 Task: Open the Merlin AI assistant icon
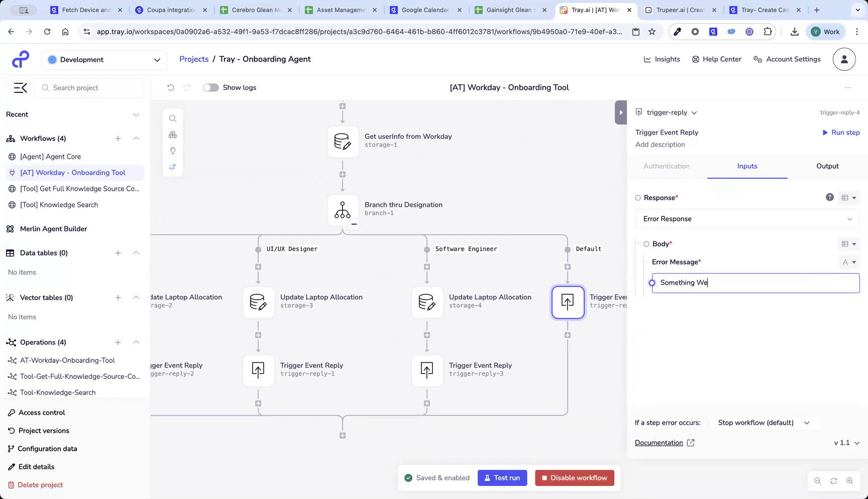[173, 166]
